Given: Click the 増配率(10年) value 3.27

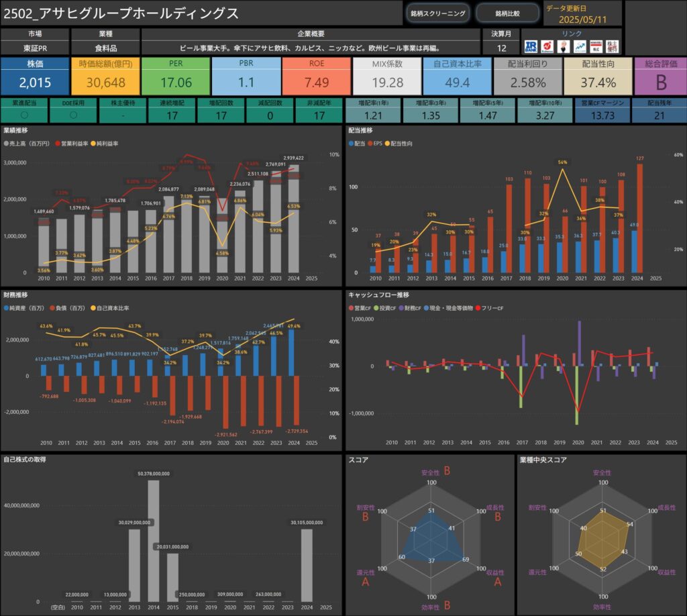Looking at the screenshot, I should pos(545,115).
